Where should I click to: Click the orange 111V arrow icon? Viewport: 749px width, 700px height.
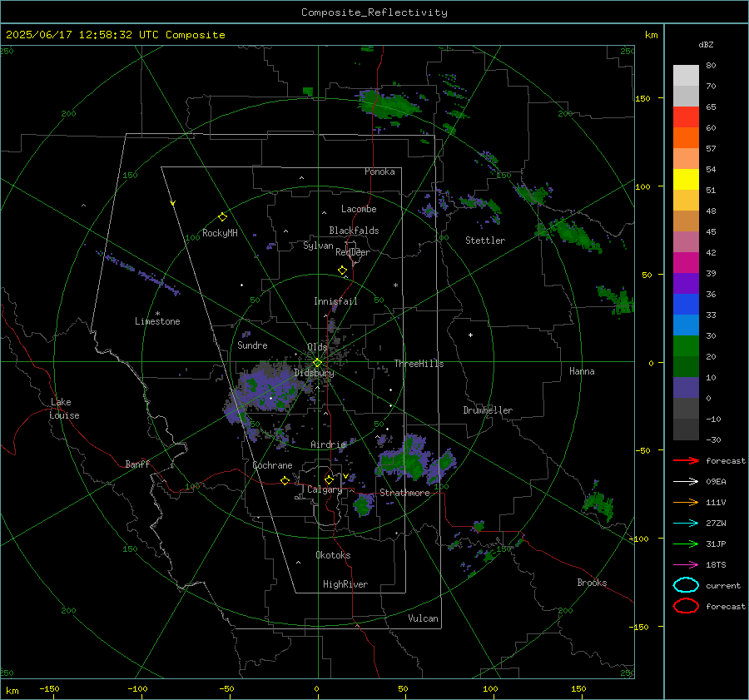point(686,502)
